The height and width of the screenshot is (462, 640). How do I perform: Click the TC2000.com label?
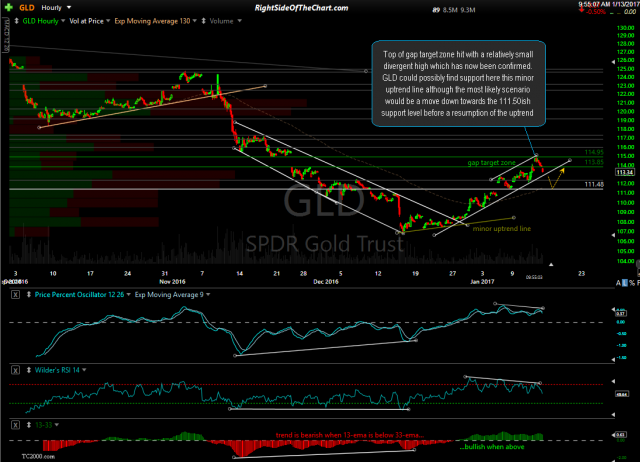coord(38,456)
